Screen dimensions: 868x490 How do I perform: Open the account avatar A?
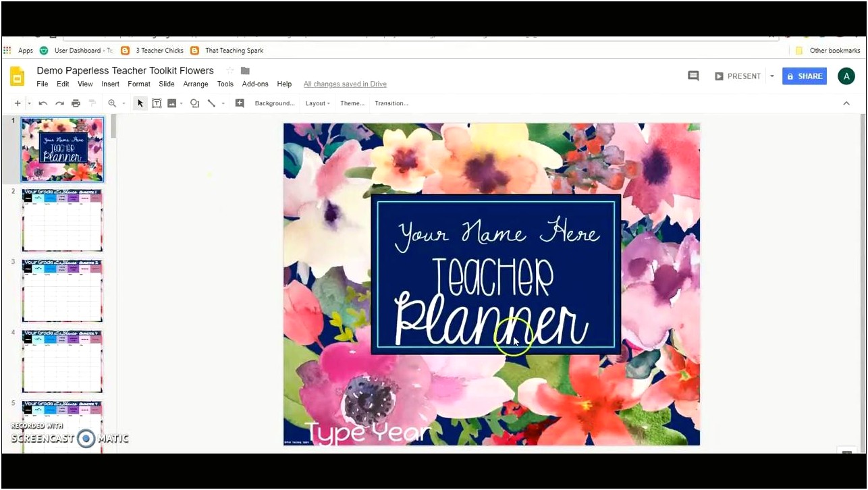[846, 76]
